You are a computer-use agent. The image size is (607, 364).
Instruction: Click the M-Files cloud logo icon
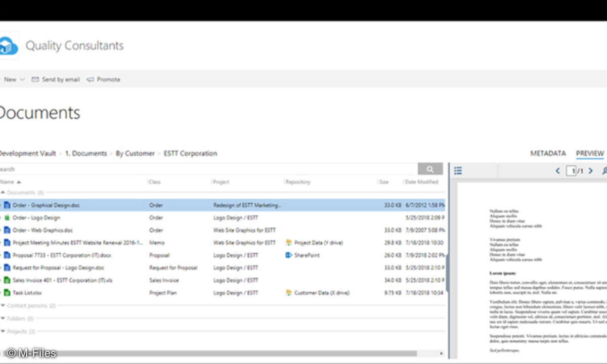coord(9,47)
